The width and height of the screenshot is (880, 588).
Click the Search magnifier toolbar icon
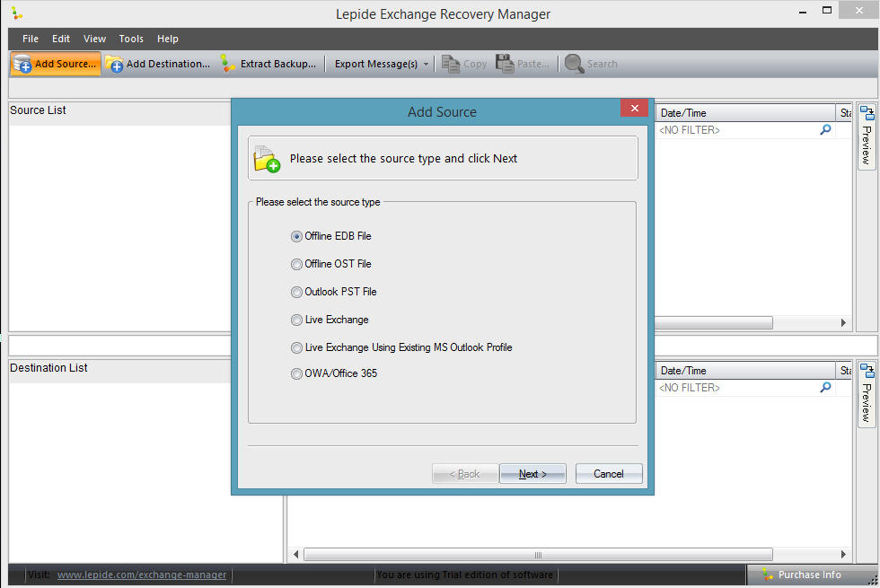click(574, 64)
